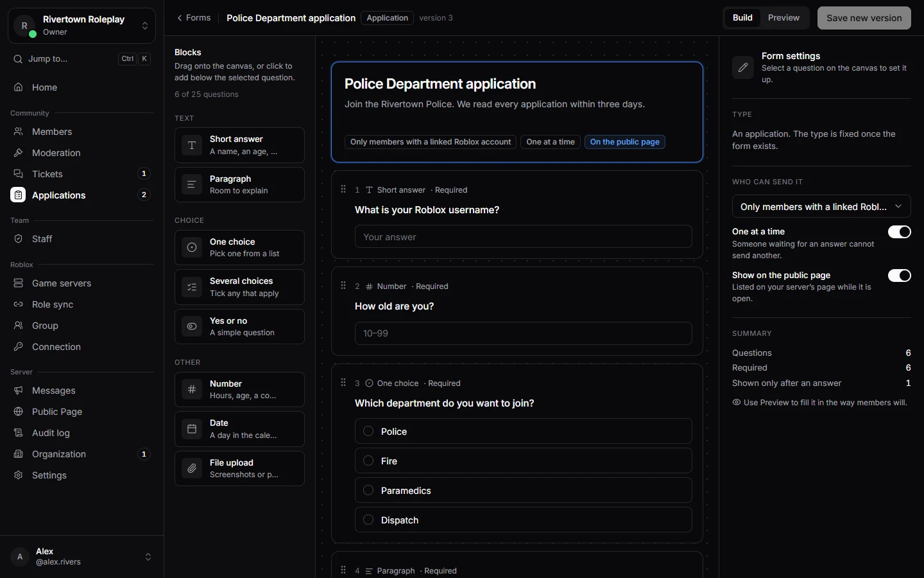
Task: Click the Drag question 2 handle
Action: pyautogui.click(x=343, y=286)
